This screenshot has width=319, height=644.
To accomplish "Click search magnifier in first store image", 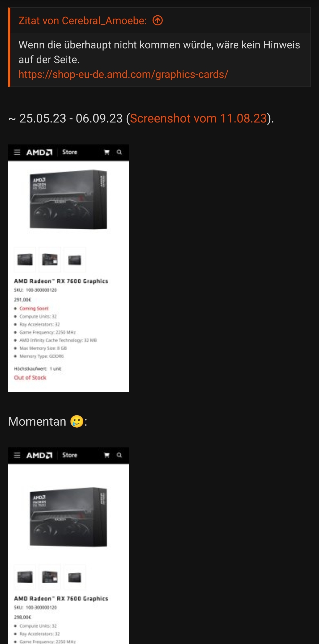I will 119,152.
